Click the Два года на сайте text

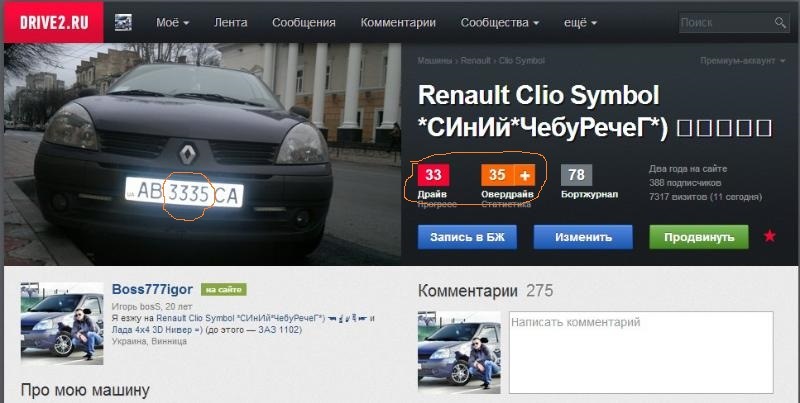coord(688,169)
